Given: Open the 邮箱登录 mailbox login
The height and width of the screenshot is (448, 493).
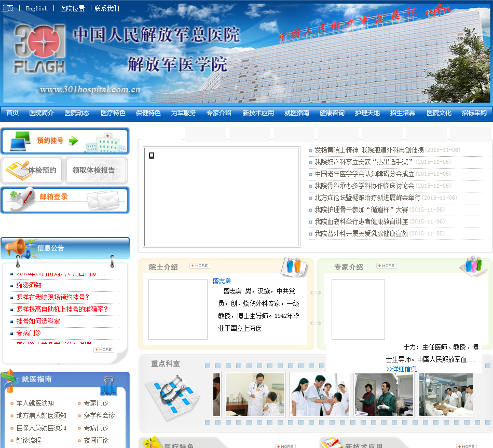Looking at the screenshot, I should [65, 200].
